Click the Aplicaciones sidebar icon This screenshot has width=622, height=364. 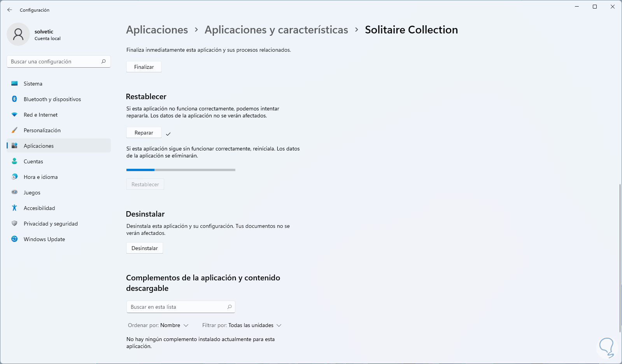tap(14, 146)
